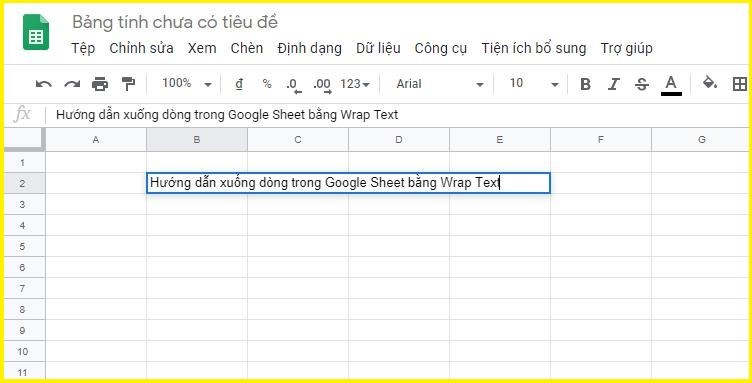Activate the paint format tool
The width and height of the screenshot is (752, 383).
[128, 84]
